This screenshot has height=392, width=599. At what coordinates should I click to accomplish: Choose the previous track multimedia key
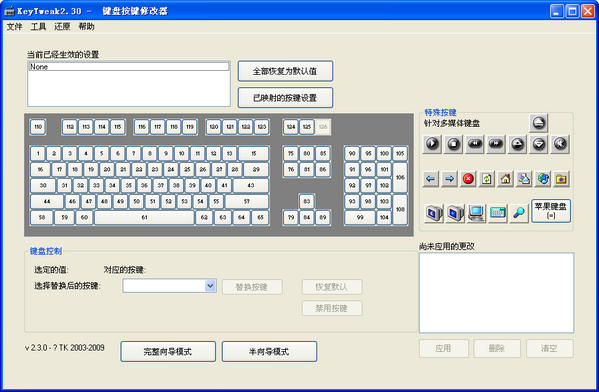pos(475,144)
